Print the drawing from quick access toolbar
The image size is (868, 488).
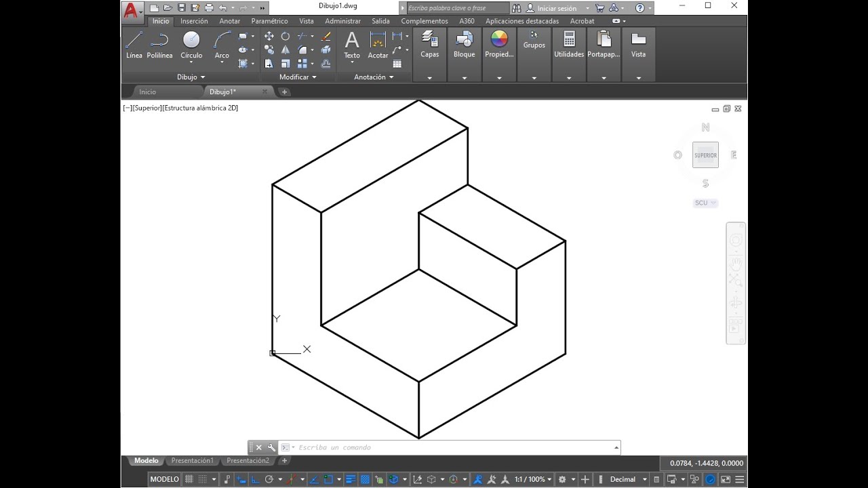tap(209, 8)
